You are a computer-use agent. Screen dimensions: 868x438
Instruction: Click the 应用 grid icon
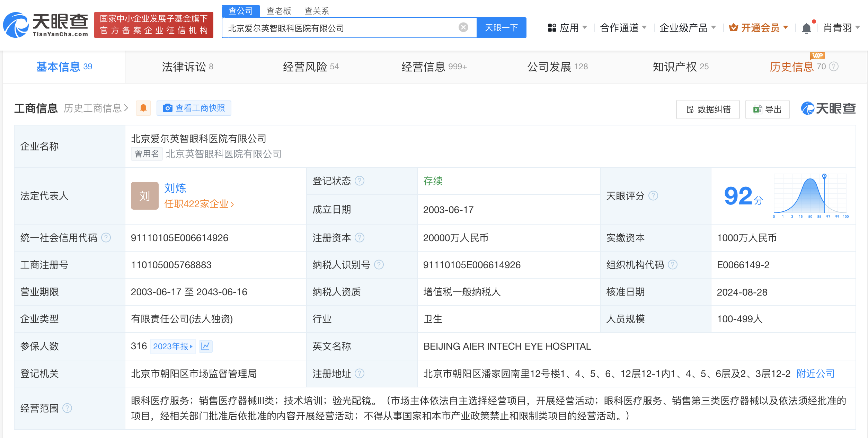coord(551,27)
